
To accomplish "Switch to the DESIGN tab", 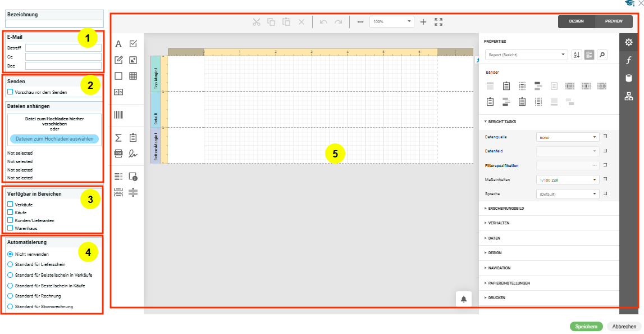I will (x=576, y=21).
